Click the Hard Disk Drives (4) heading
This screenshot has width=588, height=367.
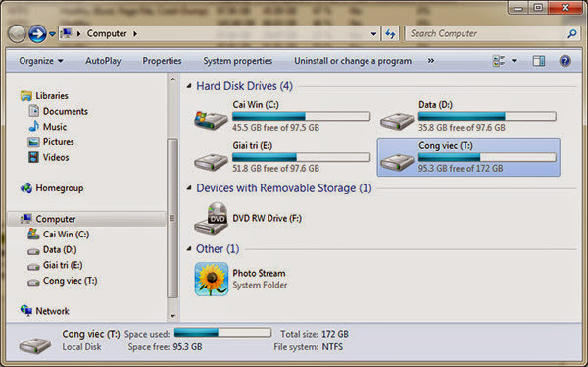tap(244, 86)
